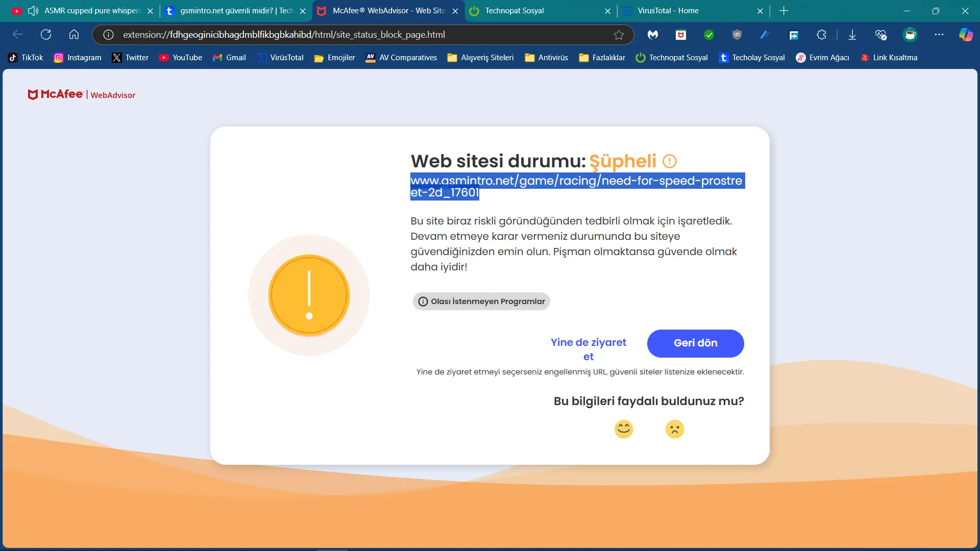The width and height of the screenshot is (980, 551).
Task: Open YouTube bookmark
Action: click(x=181, y=58)
